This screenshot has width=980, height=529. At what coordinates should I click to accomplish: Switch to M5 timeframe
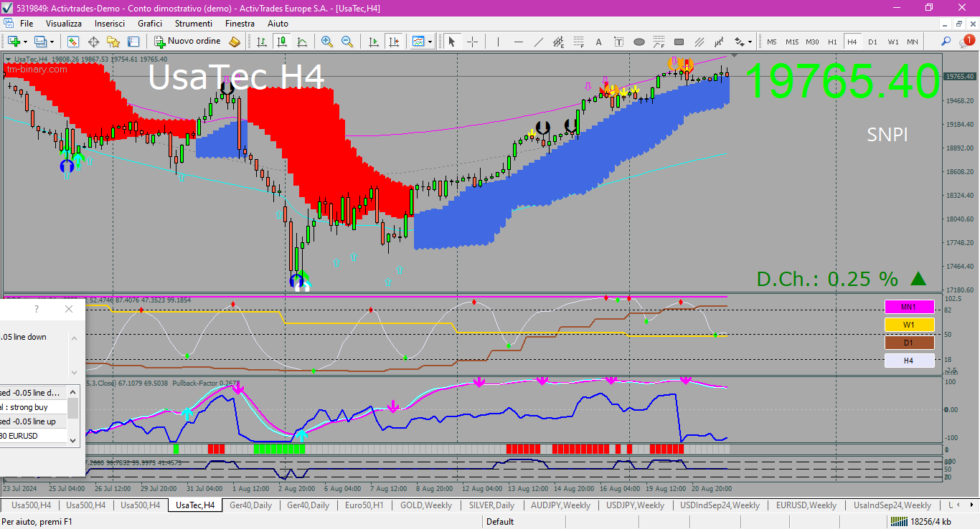773,42
